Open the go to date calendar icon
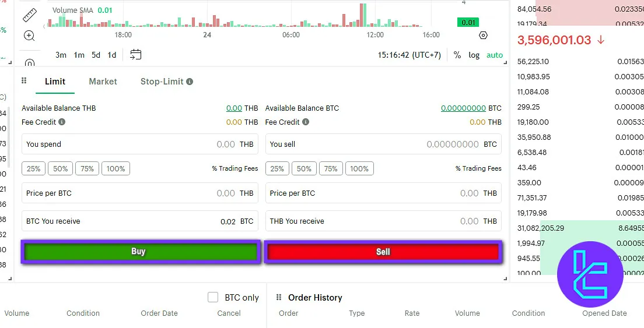 135,55
